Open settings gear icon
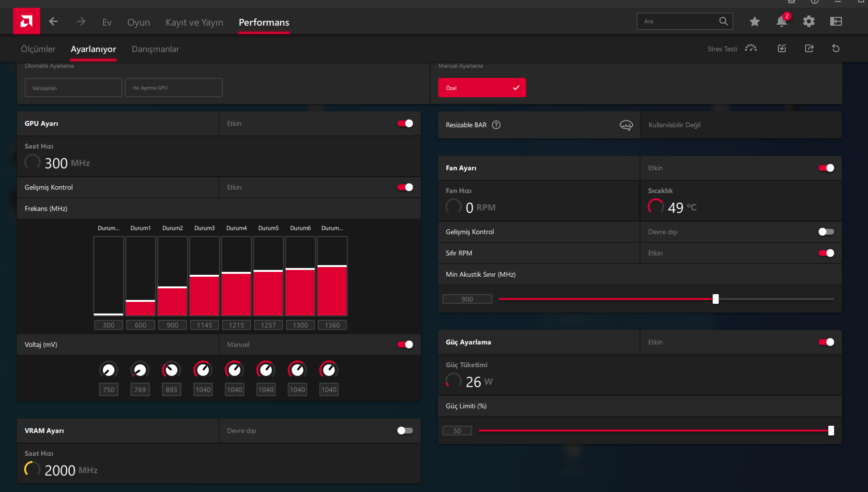 [x=808, y=21]
